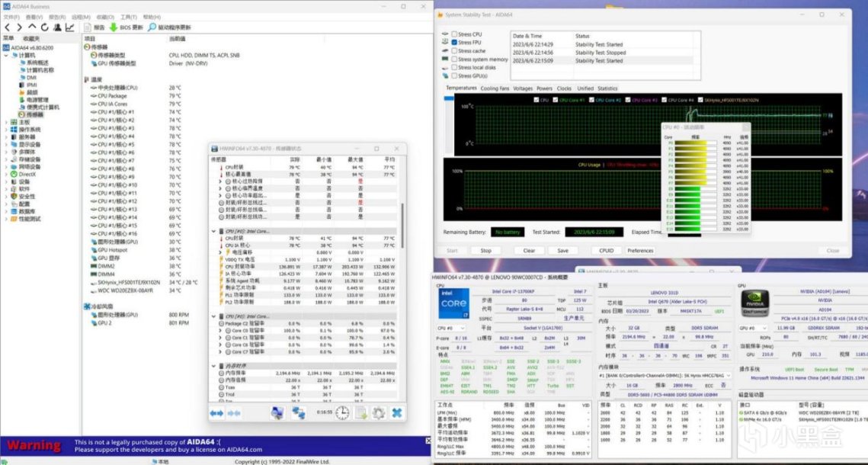This screenshot has width=868, height=465.
Task: Click HWiNFO sensor window scrollbar
Action: tap(402, 226)
